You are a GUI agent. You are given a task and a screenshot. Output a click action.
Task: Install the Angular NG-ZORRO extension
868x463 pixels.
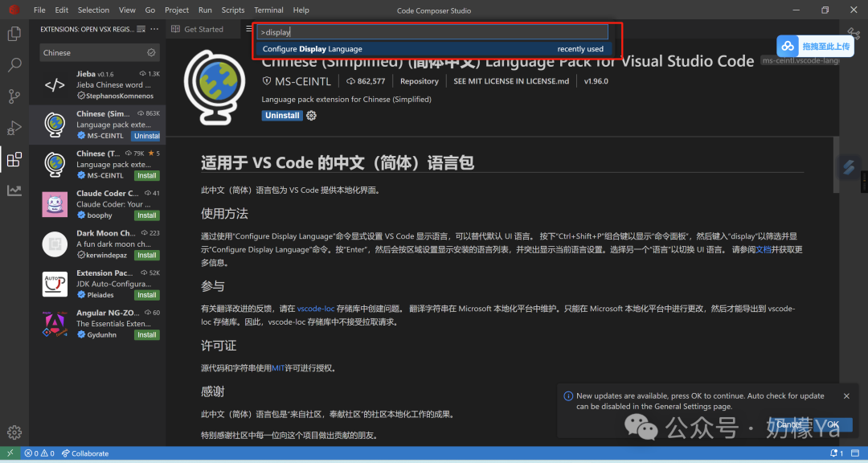pos(147,335)
